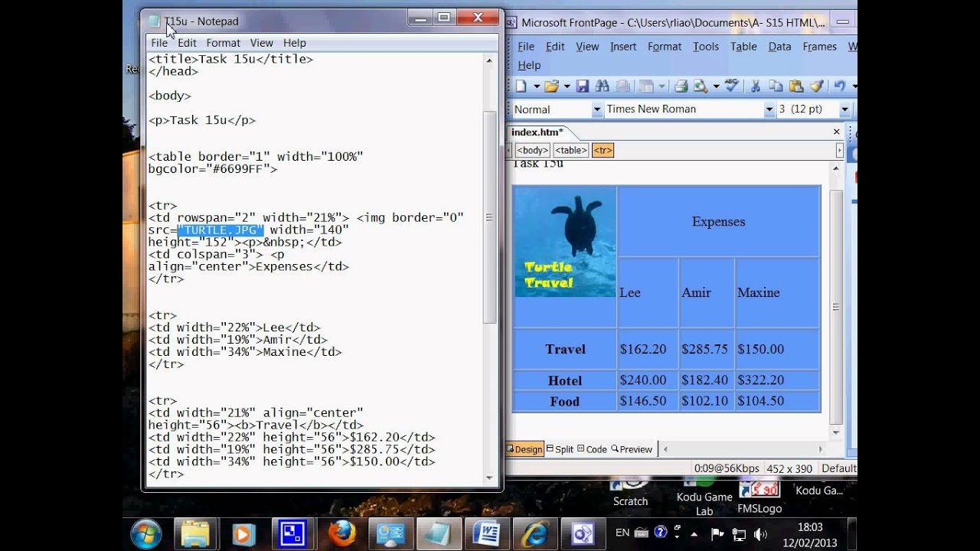Open FrontPage Insert menu
The height and width of the screenshot is (551, 980).
[x=623, y=47]
